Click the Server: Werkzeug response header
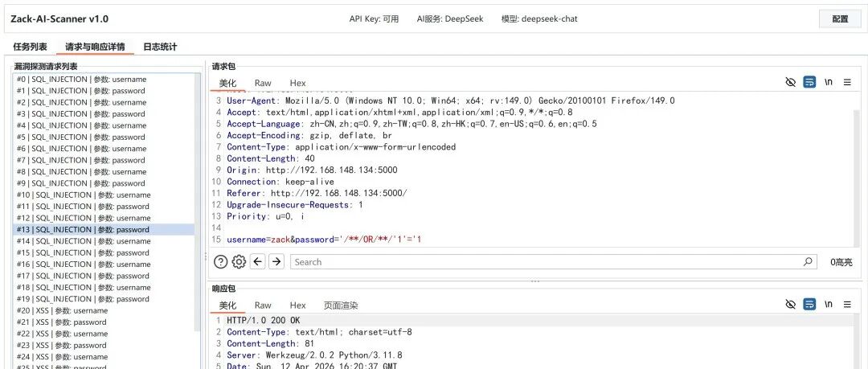Viewport: 868px width, 369px height. pyautogui.click(x=314, y=355)
